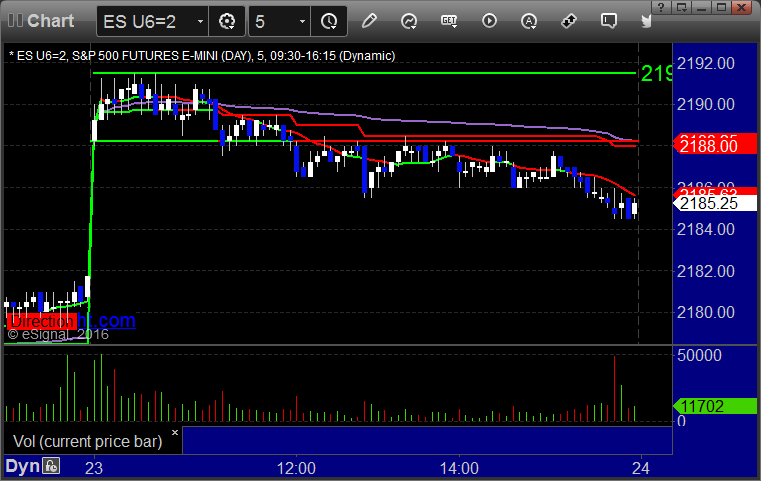Click the 50000 volume axis label

click(699, 355)
